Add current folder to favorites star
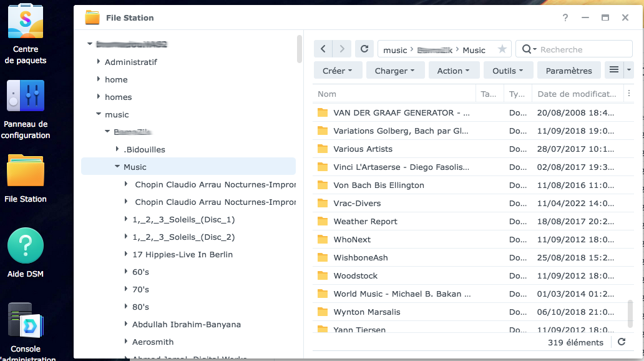 [x=502, y=49]
